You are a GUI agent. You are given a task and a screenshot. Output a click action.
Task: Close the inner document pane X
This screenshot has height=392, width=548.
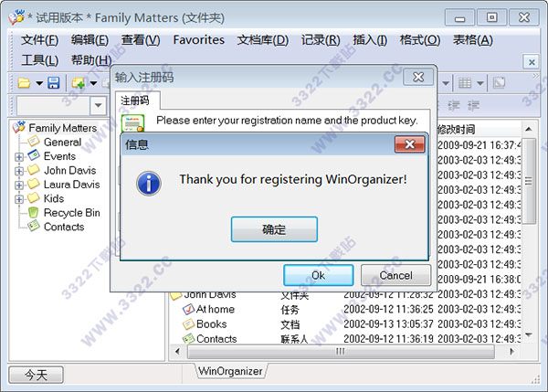click(x=532, y=62)
